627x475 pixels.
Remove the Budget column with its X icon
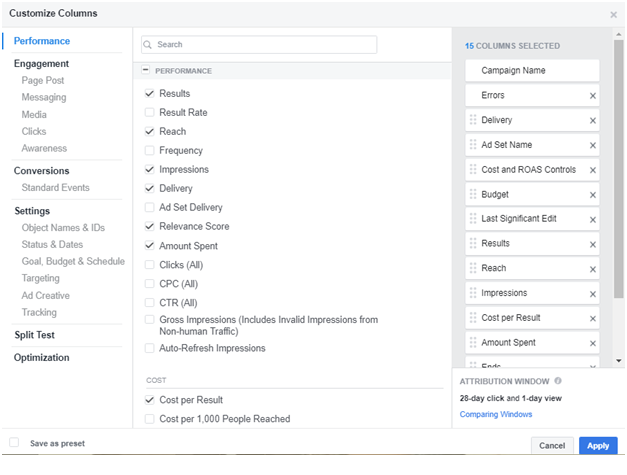(593, 195)
